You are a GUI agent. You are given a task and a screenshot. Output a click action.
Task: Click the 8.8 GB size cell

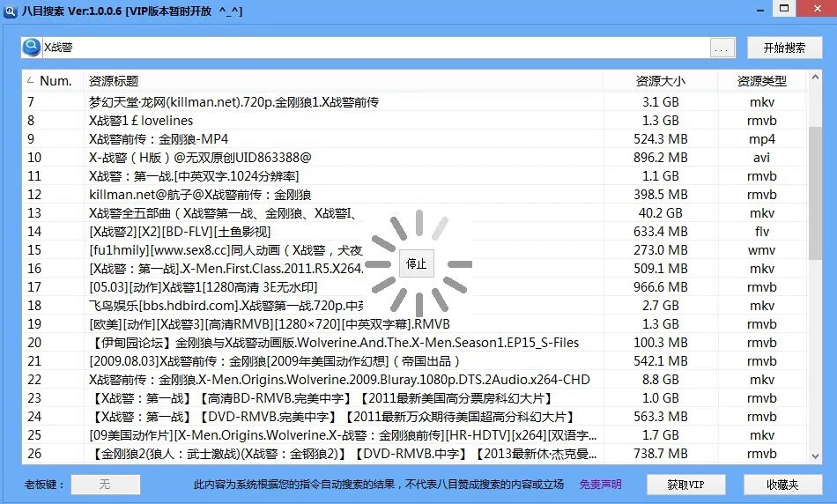tap(660, 380)
